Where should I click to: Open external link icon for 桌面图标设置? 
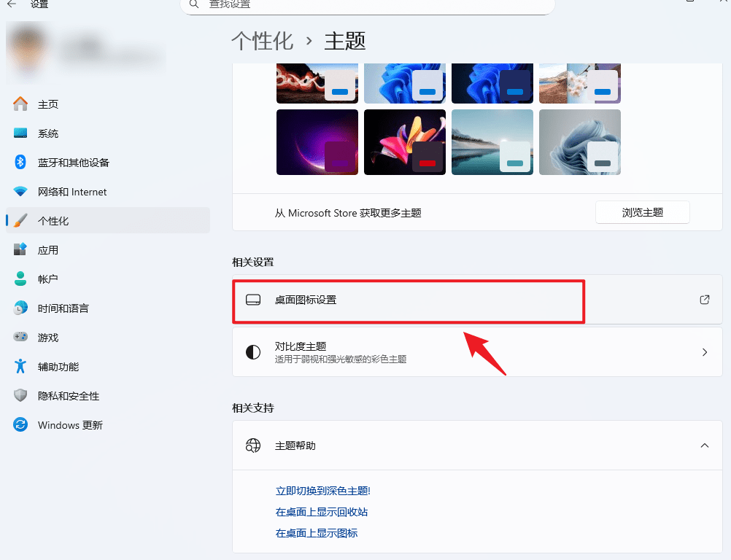[x=704, y=300]
